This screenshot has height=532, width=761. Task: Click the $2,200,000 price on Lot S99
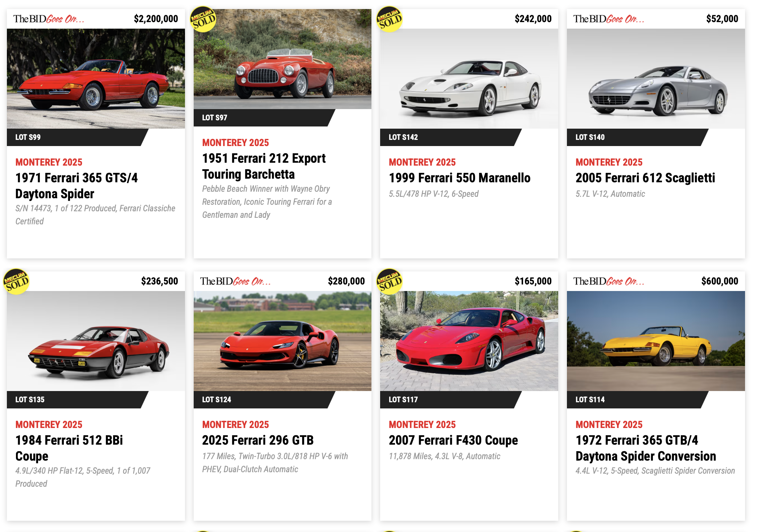156,19
